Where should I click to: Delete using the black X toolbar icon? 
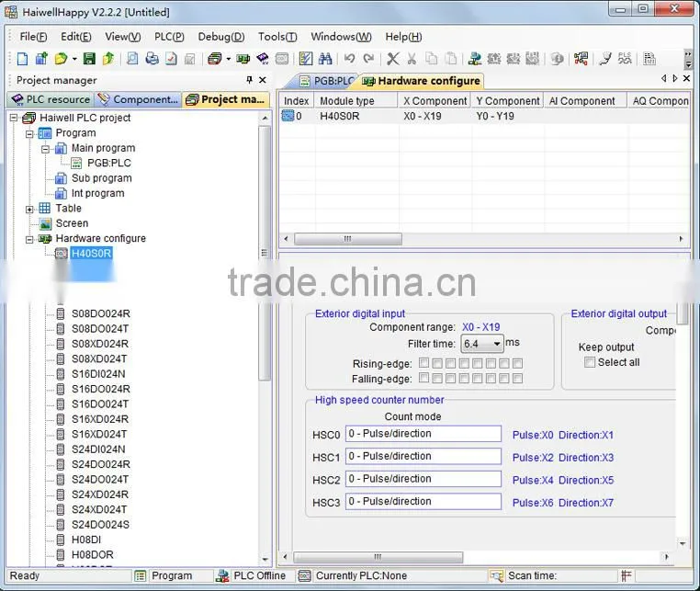(x=393, y=59)
